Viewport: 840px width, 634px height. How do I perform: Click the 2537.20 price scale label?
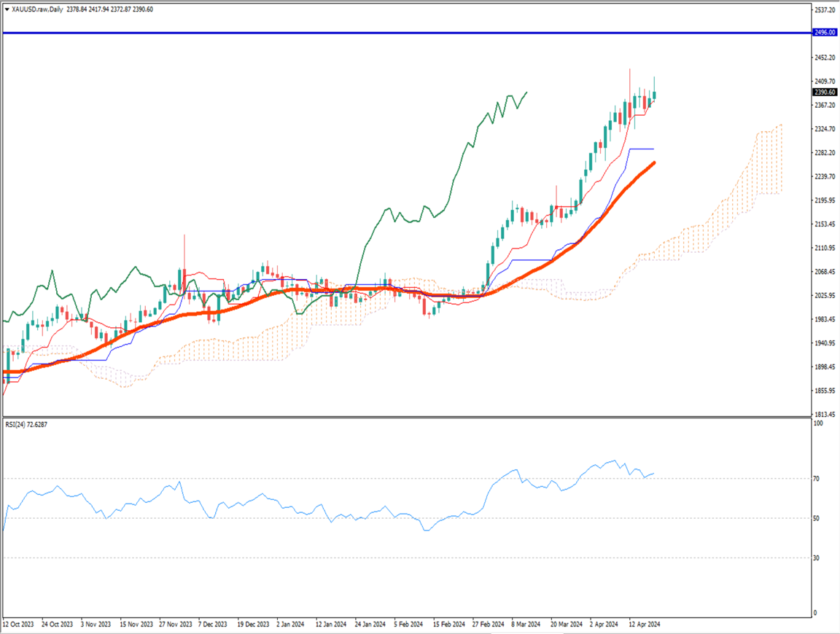click(824, 10)
